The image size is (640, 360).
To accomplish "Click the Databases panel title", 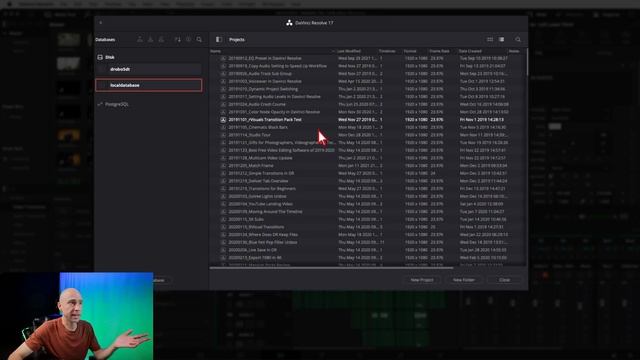I will (105, 40).
